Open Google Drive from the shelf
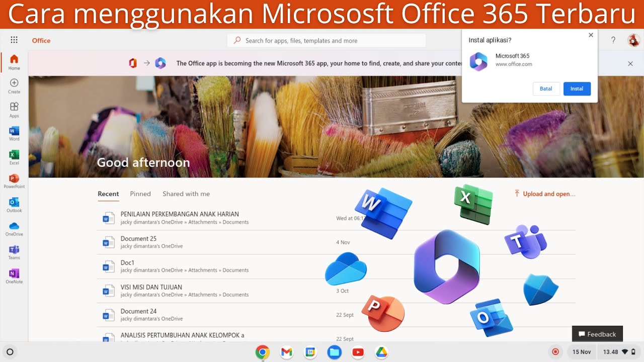This screenshot has width=644, height=362. pyautogui.click(x=381, y=352)
